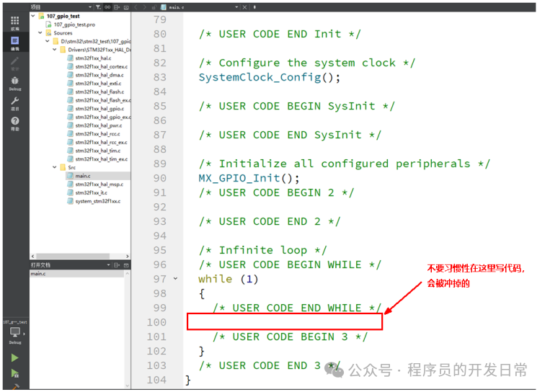This screenshot has height=392, width=545.
Task: Click line number 100 in the gutter
Action: (156, 322)
